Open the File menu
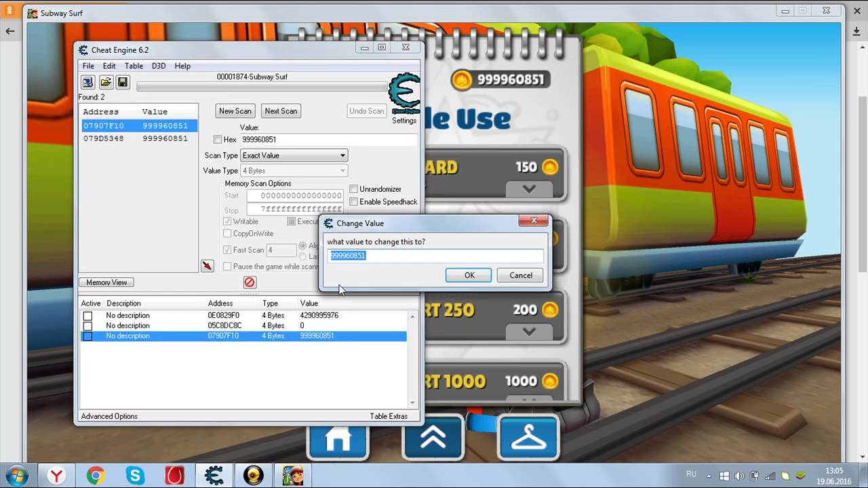The width and height of the screenshot is (868, 488). (88, 66)
